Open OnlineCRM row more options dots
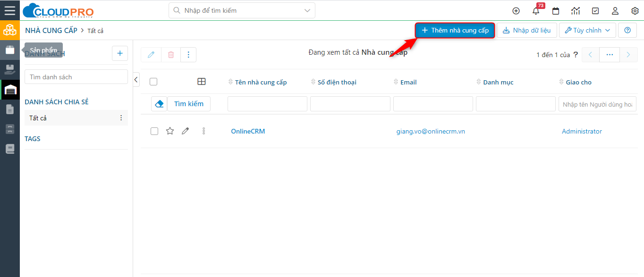The height and width of the screenshot is (277, 644). [203, 131]
